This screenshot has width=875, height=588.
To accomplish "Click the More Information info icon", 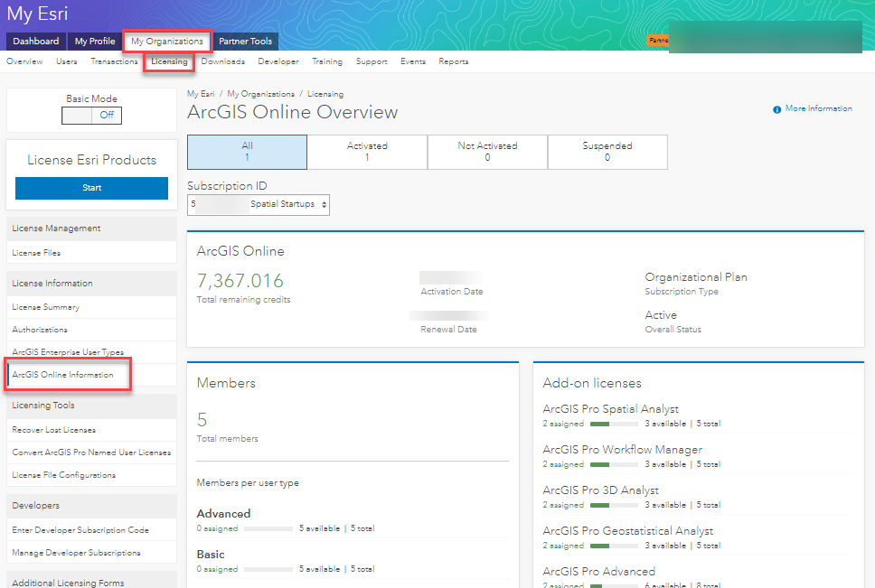I will (776, 110).
